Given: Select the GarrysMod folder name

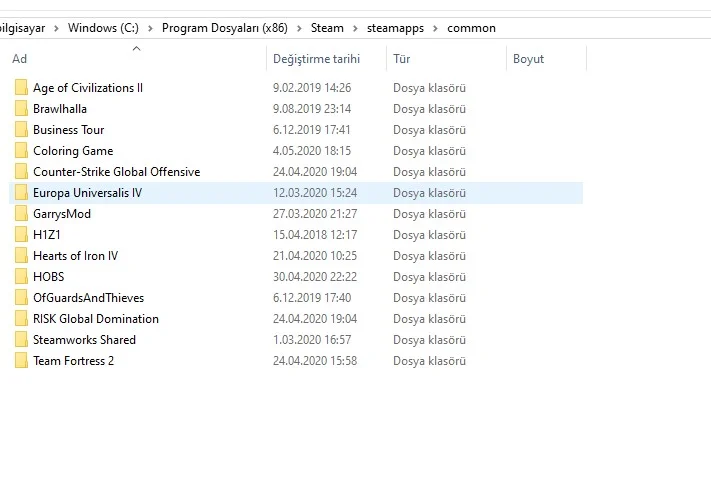Looking at the screenshot, I should 62,214.
